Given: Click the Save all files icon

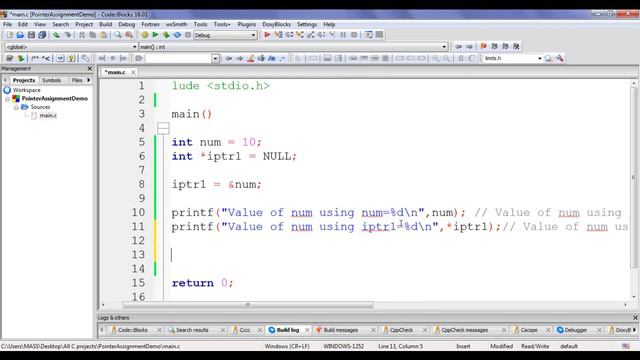Looking at the screenshot, I should 42,35.
